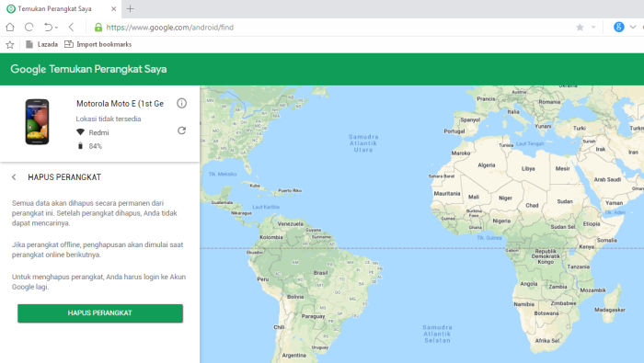Image resolution: width=644 pixels, height=363 pixels.
Task: Click Argentina label on the map
Action: [x=294, y=356]
